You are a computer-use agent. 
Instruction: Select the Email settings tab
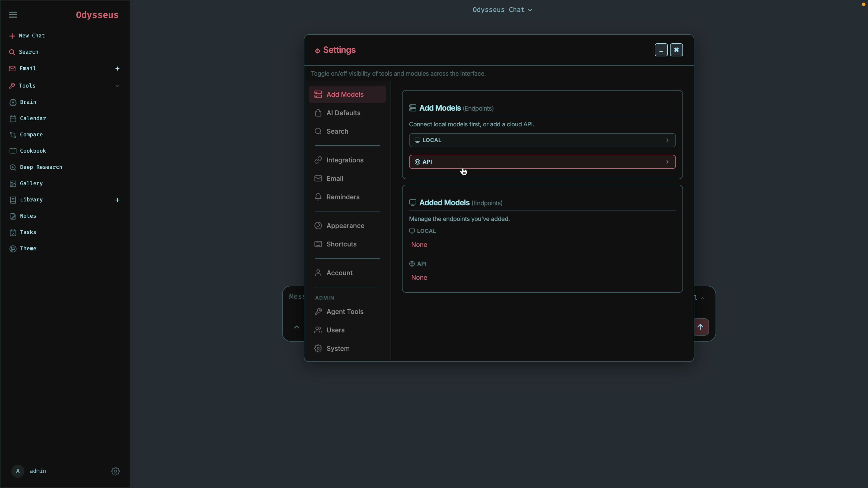347,178
